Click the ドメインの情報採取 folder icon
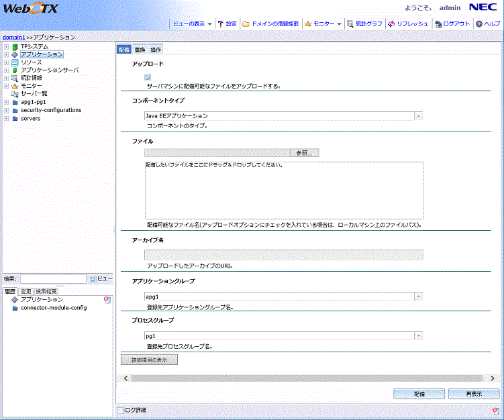 pos(246,23)
